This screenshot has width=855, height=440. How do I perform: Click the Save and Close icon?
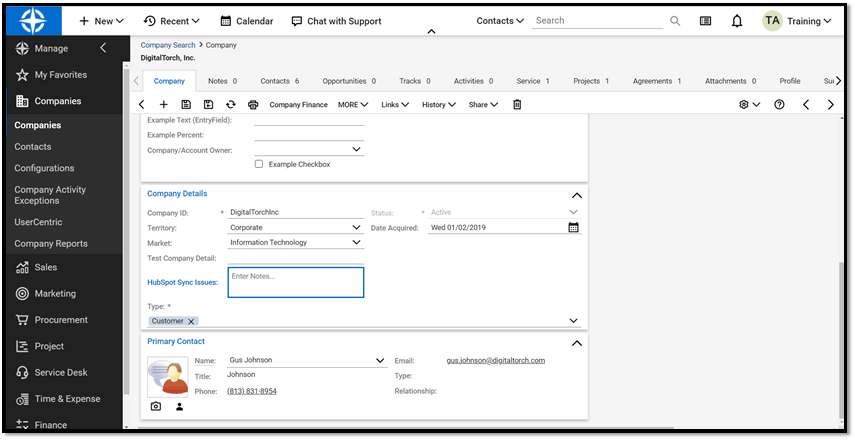tap(208, 105)
